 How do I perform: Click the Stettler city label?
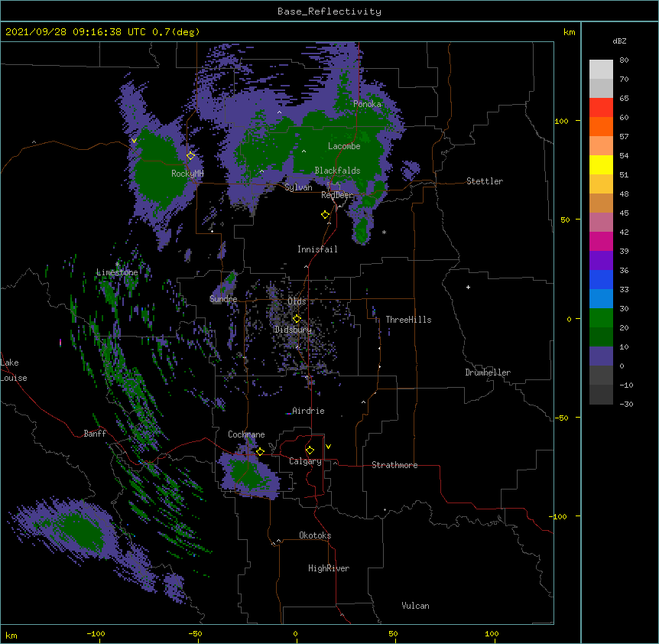click(485, 181)
